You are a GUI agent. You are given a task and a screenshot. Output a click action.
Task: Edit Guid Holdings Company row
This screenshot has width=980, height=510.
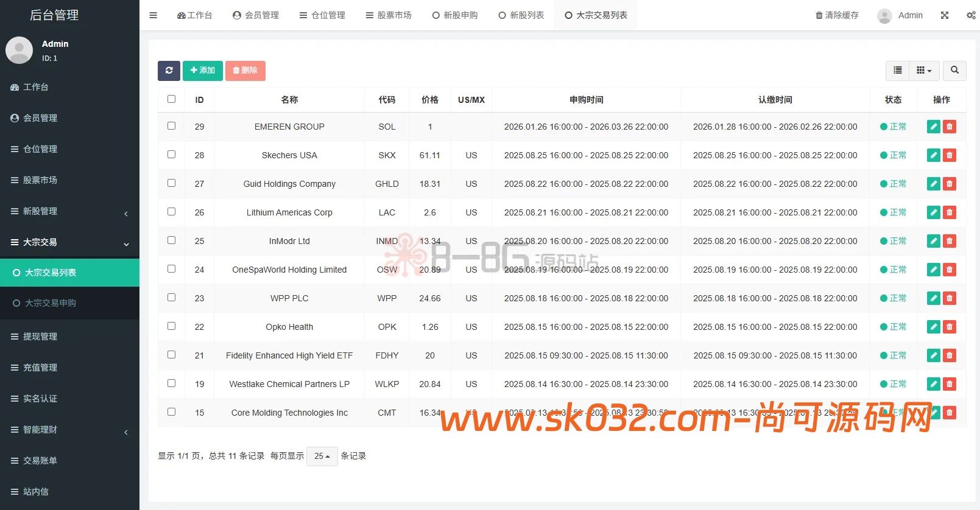(934, 184)
